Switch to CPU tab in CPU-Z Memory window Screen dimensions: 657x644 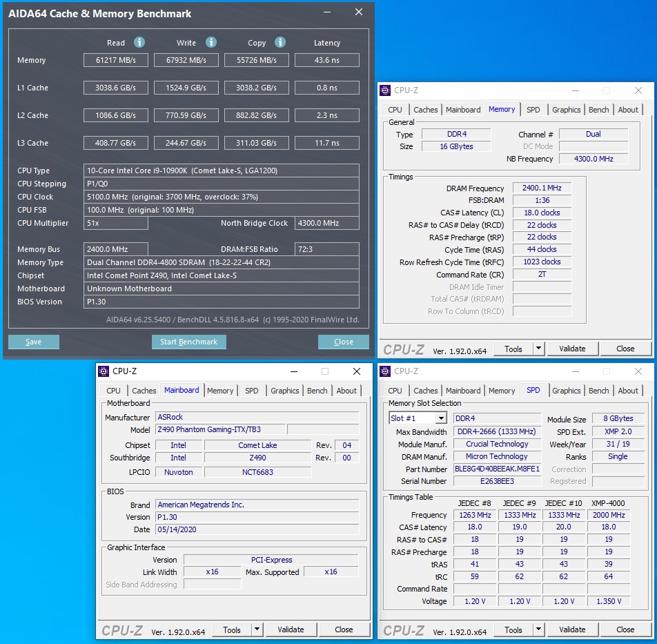pos(395,110)
